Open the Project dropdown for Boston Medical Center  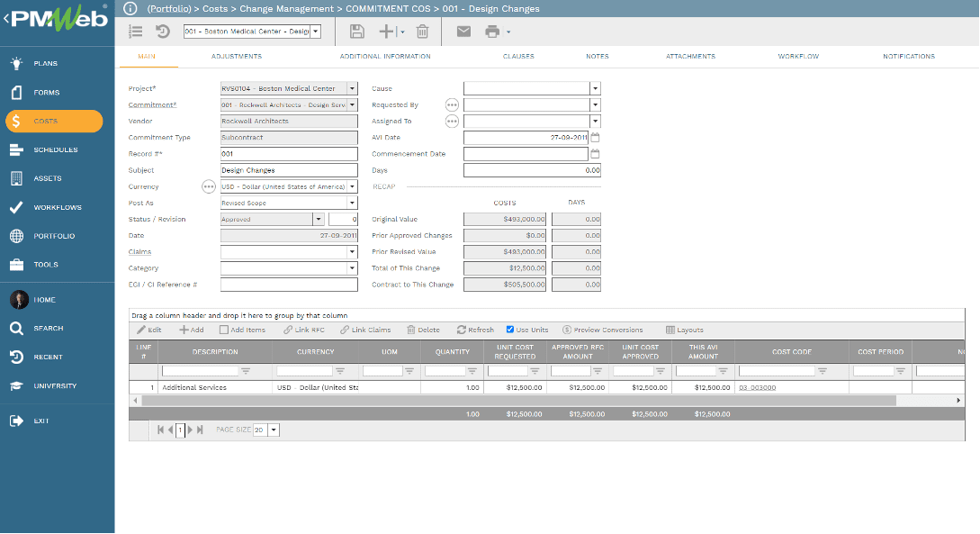pyautogui.click(x=353, y=88)
